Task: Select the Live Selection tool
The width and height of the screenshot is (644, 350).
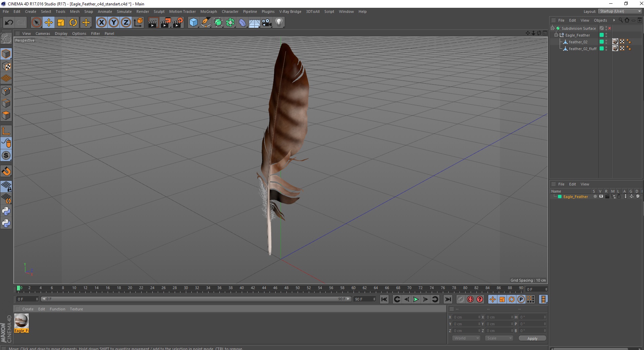Action: [x=36, y=23]
